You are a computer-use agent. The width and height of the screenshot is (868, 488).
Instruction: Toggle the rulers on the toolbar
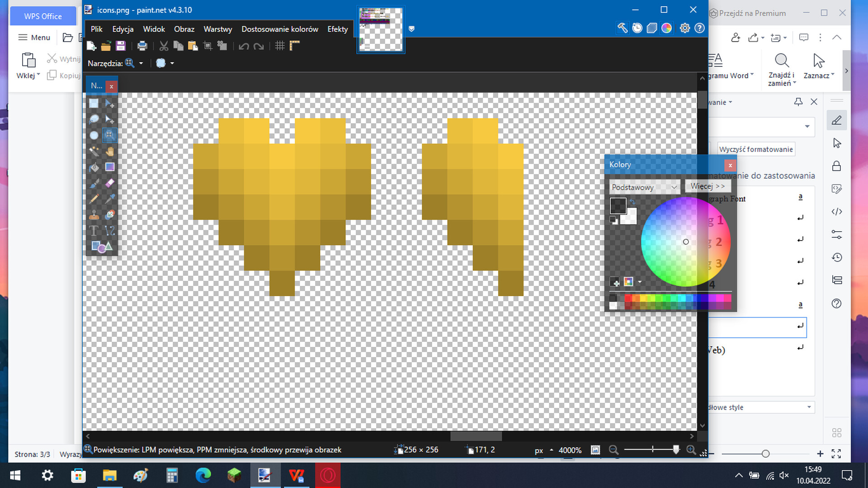294,46
